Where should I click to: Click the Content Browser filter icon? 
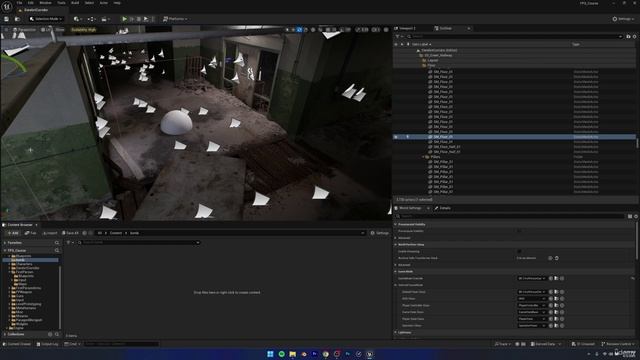(69, 242)
